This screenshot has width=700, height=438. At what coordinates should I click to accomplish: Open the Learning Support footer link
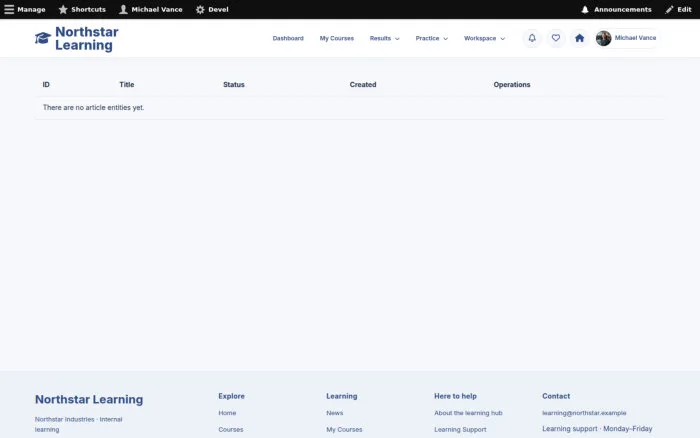point(460,430)
